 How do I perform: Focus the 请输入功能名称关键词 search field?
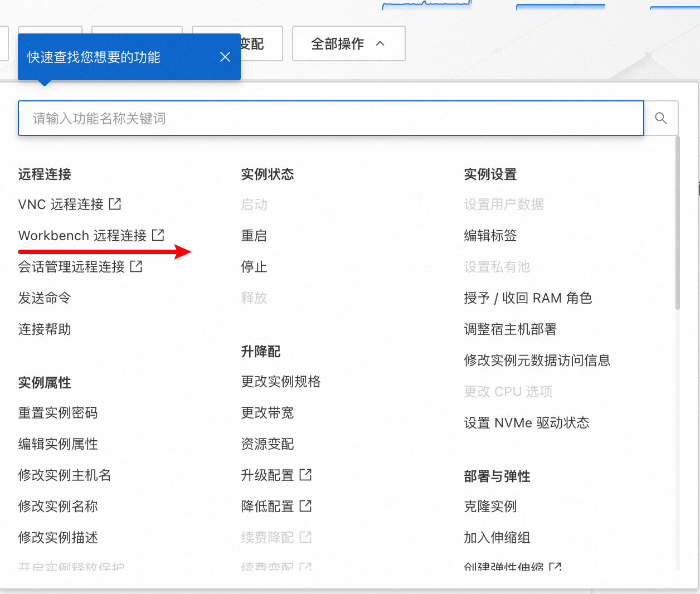click(x=330, y=118)
